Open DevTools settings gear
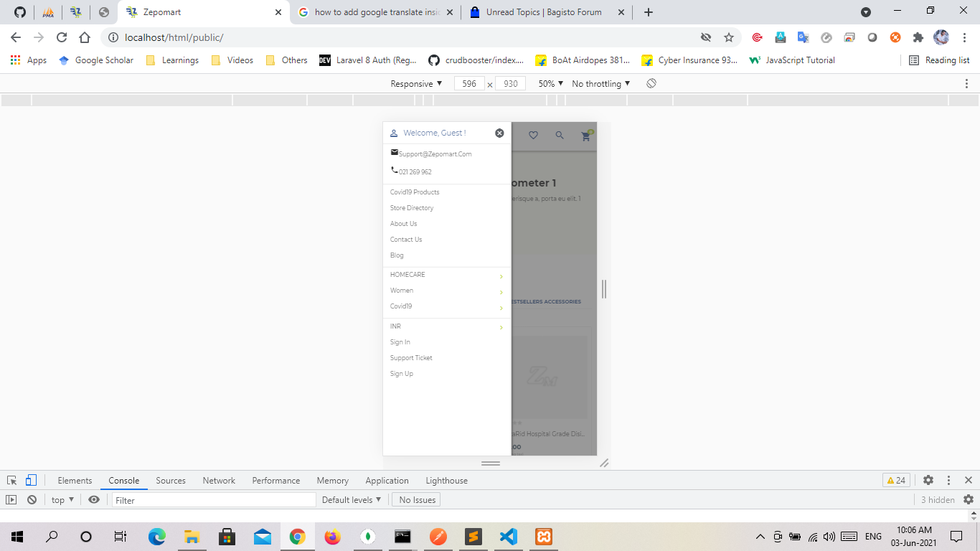 tap(928, 481)
